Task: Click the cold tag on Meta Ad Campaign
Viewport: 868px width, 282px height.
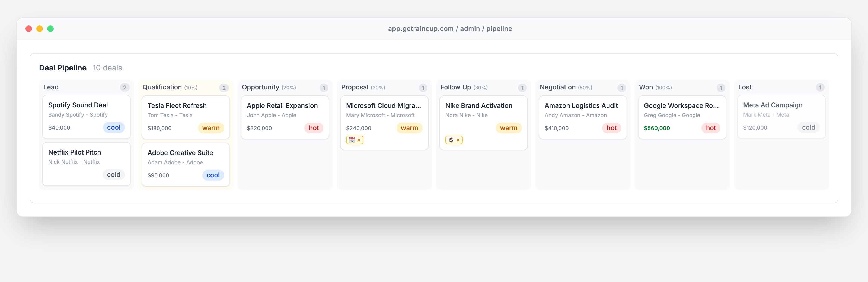Action: (x=808, y=127)
